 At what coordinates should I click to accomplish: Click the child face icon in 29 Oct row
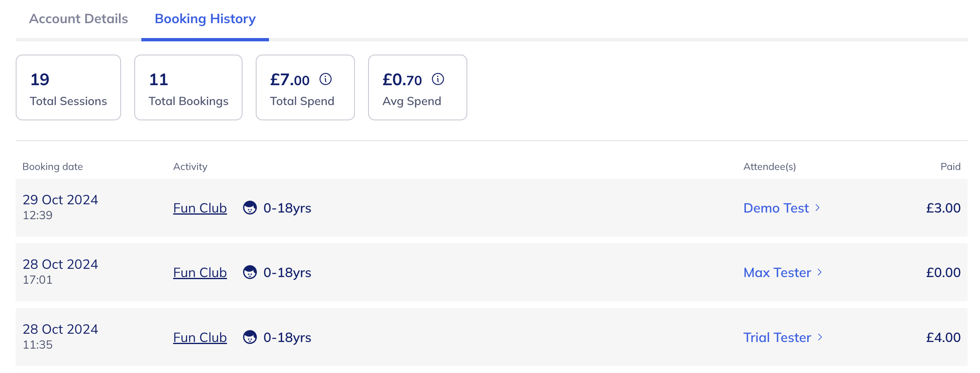coord(250,208)
